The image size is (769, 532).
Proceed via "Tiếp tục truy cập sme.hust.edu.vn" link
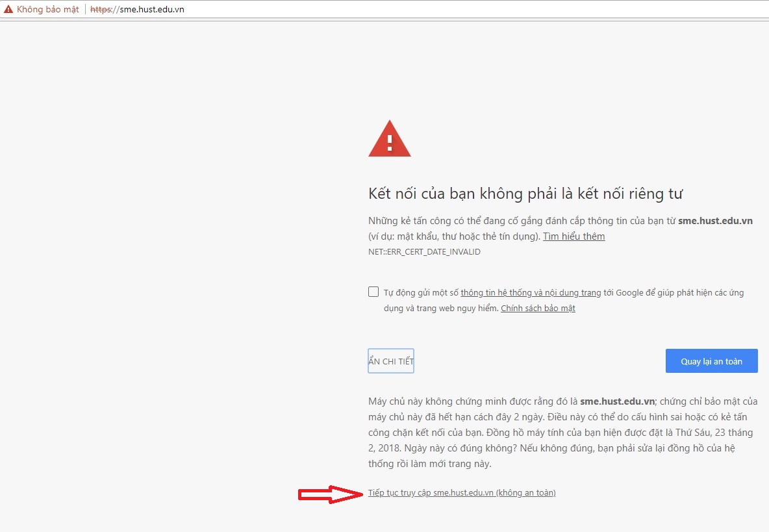click(462, 493)
